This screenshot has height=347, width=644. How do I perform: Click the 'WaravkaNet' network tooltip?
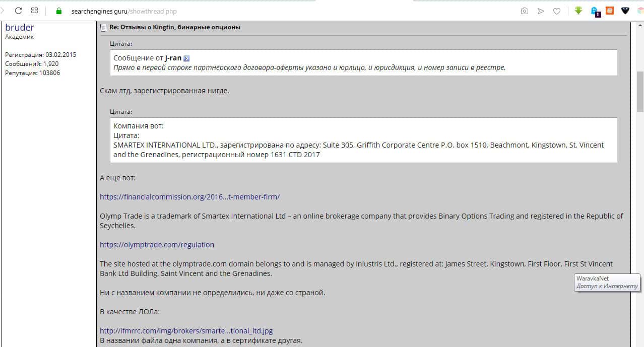[607, 282]
